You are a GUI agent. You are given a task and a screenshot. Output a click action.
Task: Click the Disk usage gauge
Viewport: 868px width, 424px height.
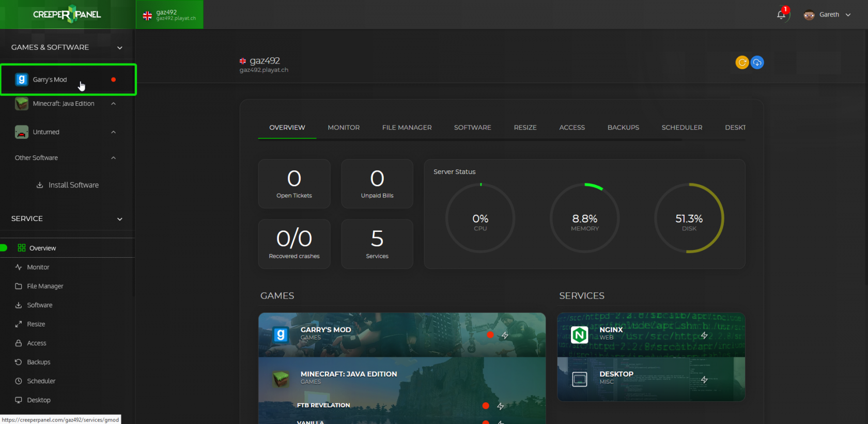point(689,218)
